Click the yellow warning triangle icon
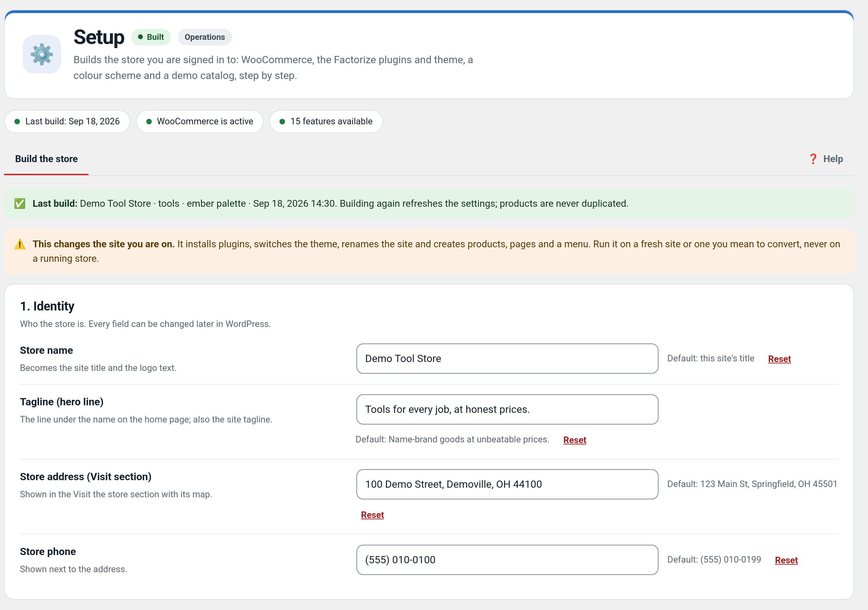The height and width of the screenshot is (610, 868). [20, 244]
